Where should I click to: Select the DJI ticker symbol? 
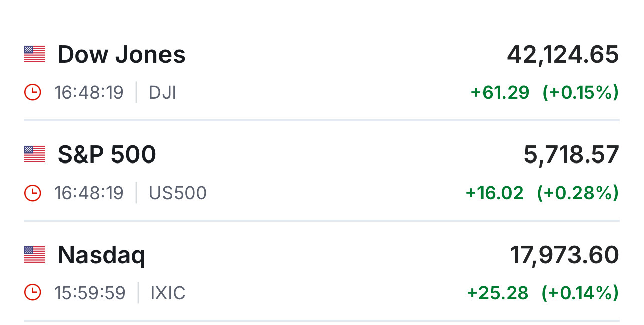(x=163, y=93)
